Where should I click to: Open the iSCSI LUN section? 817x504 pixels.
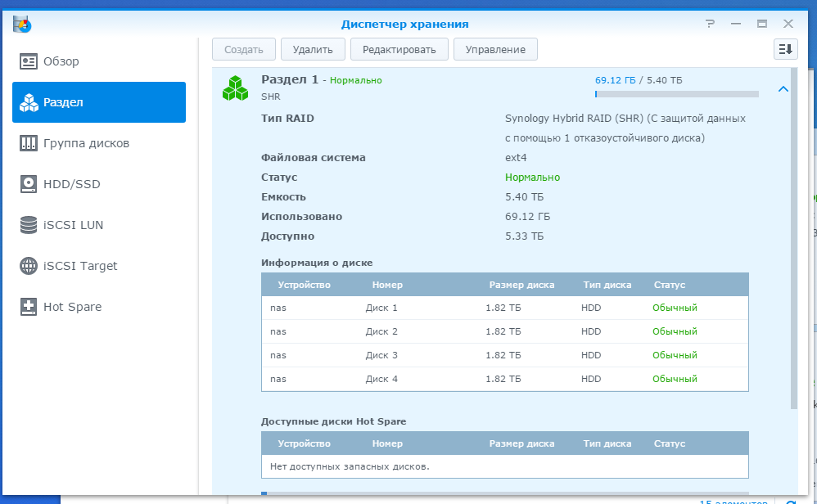pyautogui.click(x=99, y=225)
